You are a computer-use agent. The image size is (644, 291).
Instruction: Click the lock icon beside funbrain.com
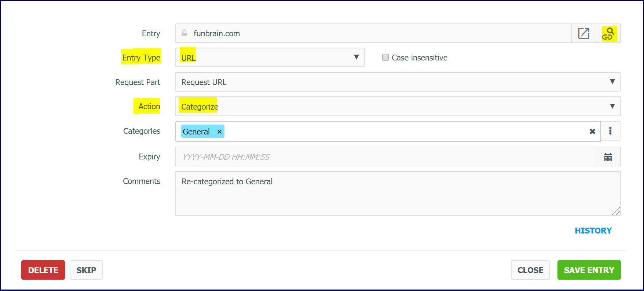184,33
